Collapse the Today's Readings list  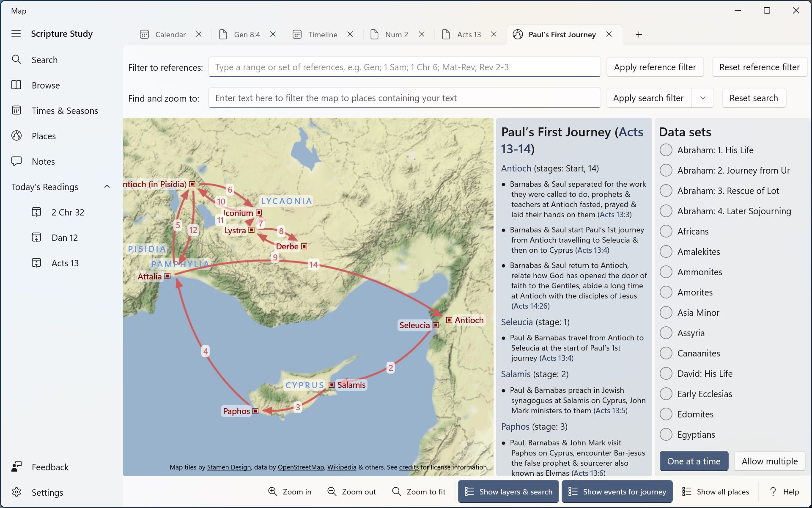107,187
